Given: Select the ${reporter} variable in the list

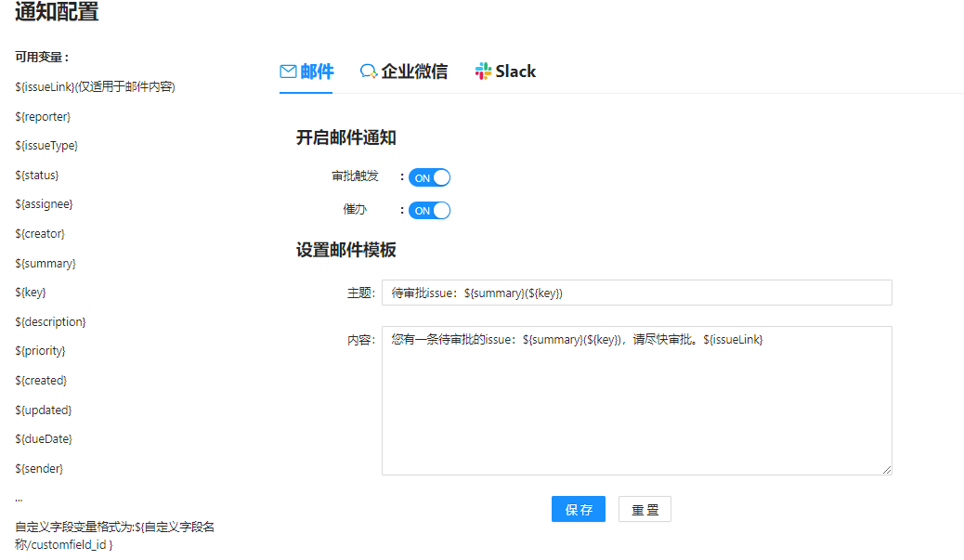Looking at the screenshot, I should tap(43, 116).
